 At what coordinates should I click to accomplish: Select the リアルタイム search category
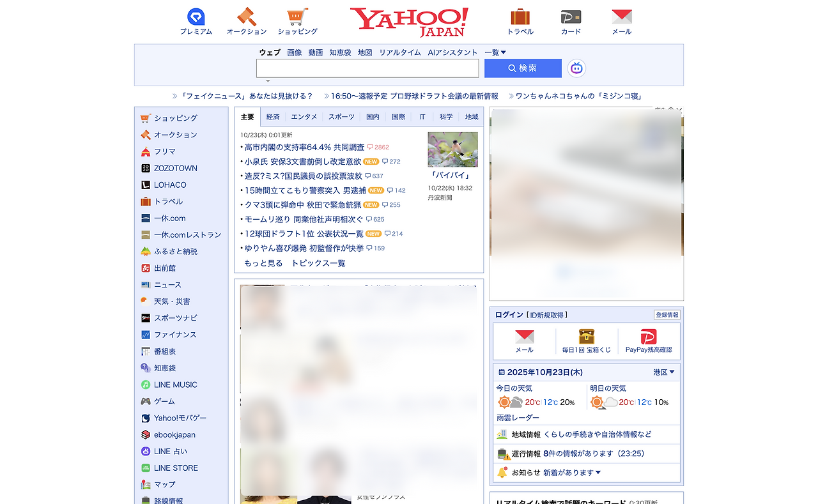click(x=400, y=52)
